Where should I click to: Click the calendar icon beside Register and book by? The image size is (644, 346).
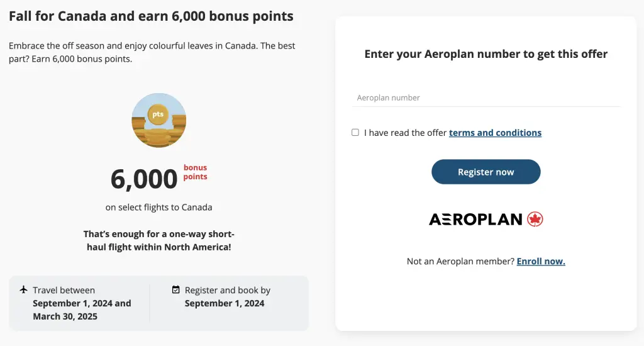(x=176, y=290)
